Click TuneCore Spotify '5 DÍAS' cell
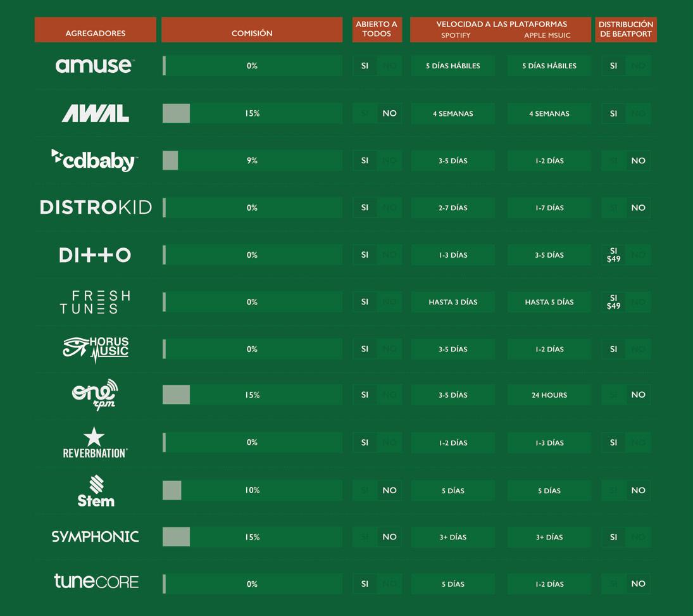Viewport: 693px width, 616px height. click(453, 583)
